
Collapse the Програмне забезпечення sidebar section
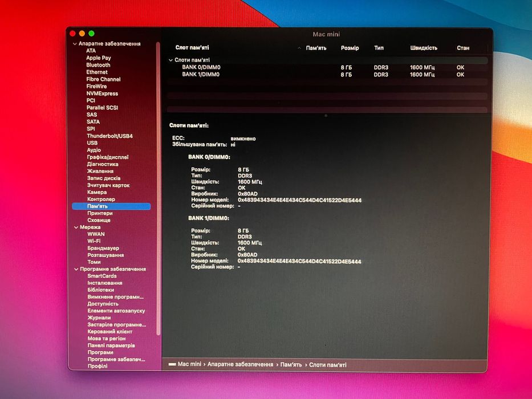76,269
